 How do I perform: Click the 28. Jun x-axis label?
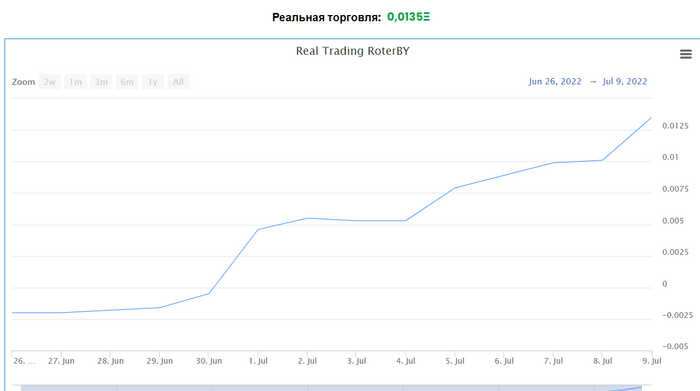point(110,361)
